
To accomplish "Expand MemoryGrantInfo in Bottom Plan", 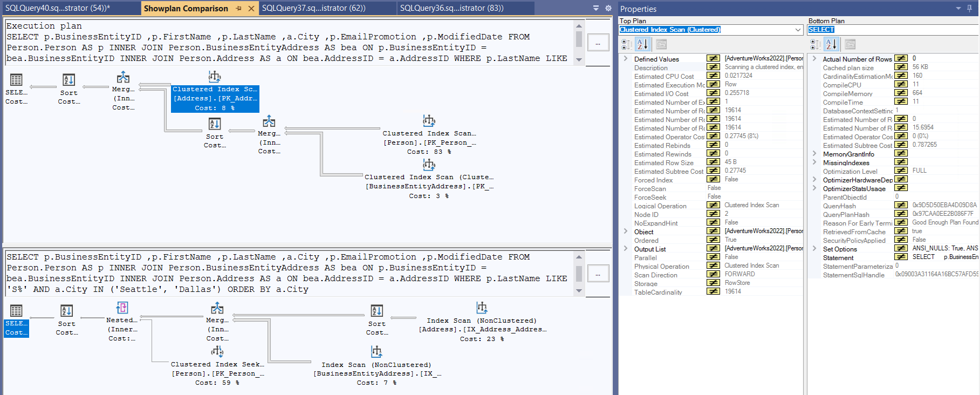I will click(x=814, y=154).
